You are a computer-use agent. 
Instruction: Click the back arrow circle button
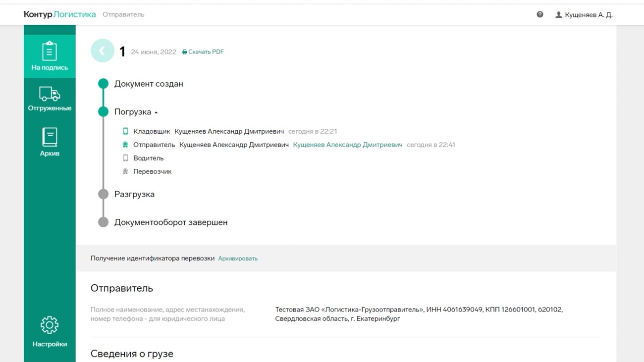(103, 51)
